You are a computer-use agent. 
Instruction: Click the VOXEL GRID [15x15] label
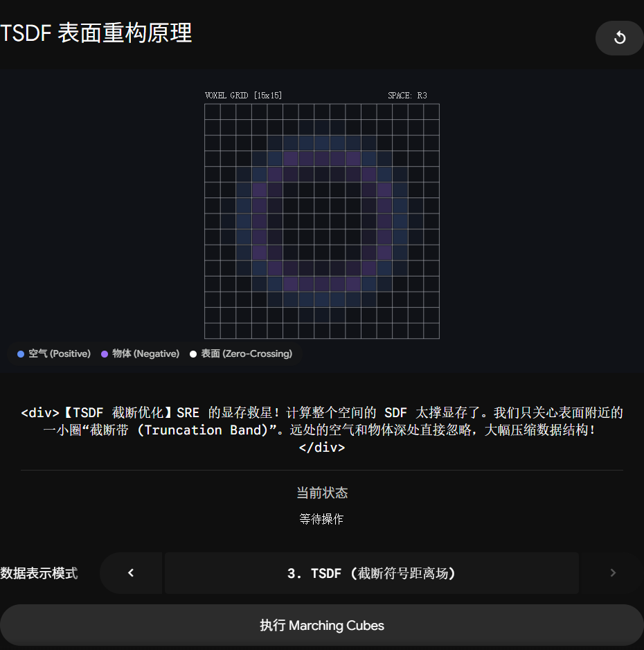[x=244, y=96]
